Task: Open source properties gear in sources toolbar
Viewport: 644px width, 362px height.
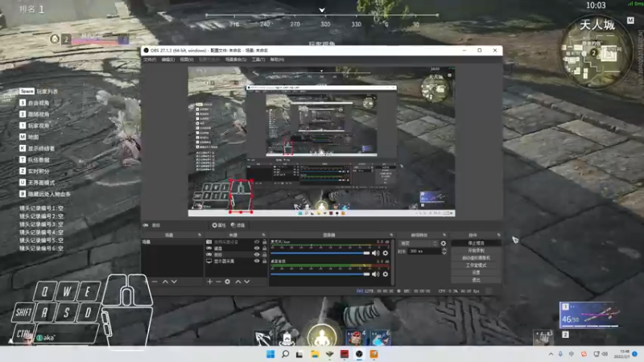Action: pyautogui.click(x=228, y=282)
